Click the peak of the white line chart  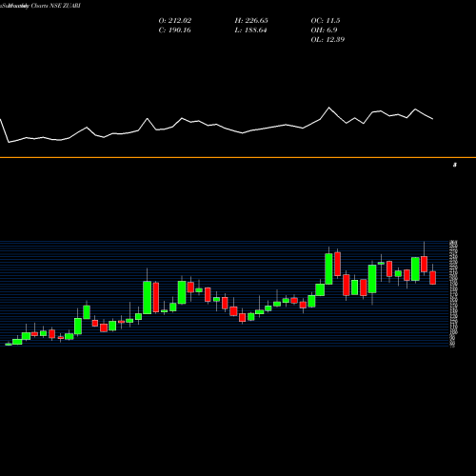click(328, 108)
